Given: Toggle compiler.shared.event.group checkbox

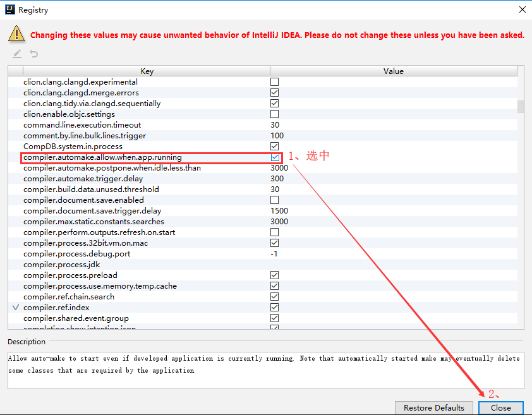Looking at the screenshot, I should tap(274, 318).
